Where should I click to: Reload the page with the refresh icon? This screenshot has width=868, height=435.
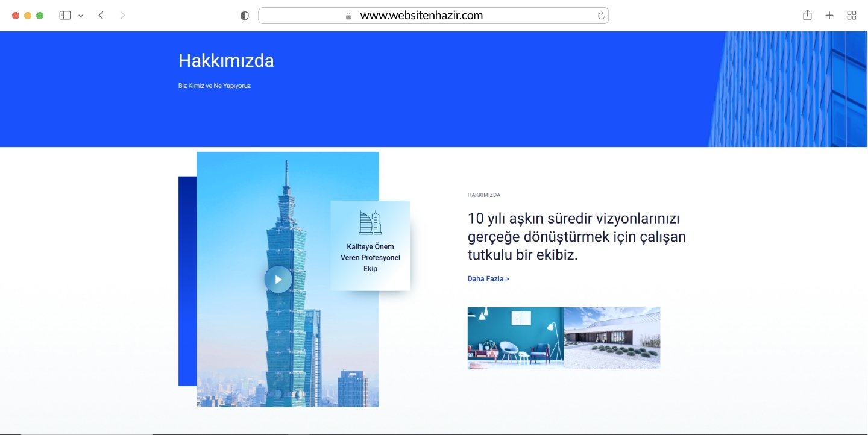[x=601, y=16]
